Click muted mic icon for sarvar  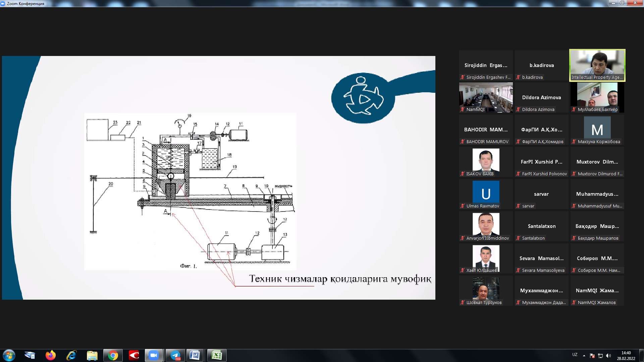[519, 206]
